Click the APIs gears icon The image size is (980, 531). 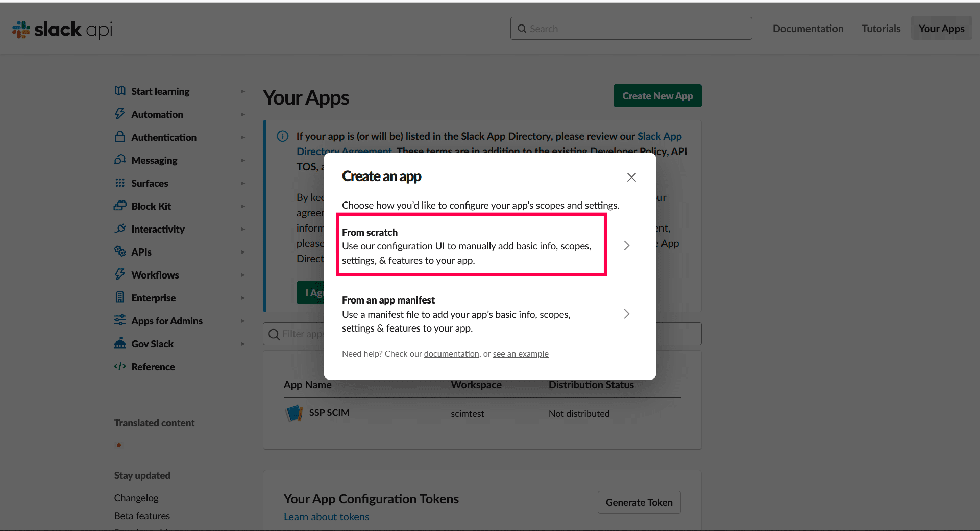point(120,251)
